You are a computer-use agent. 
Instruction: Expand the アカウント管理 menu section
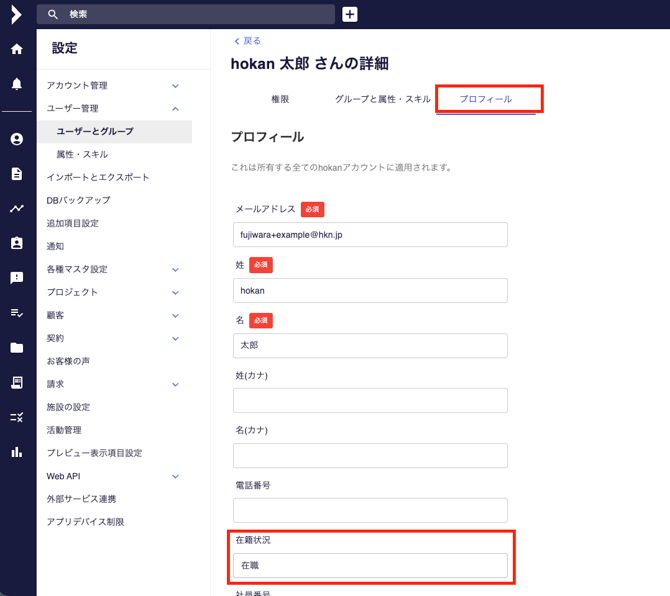pos(176,86)
